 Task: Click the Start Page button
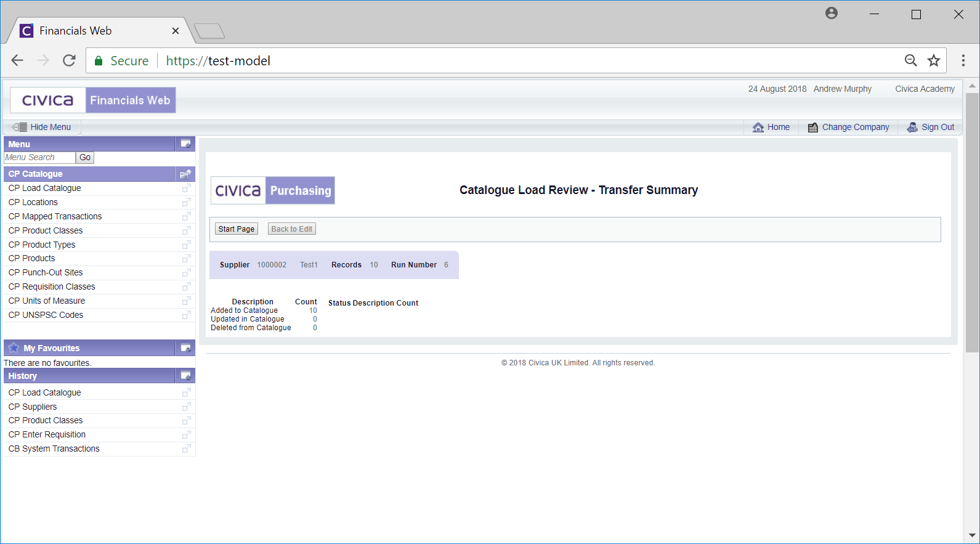click(x=237, y=229)
